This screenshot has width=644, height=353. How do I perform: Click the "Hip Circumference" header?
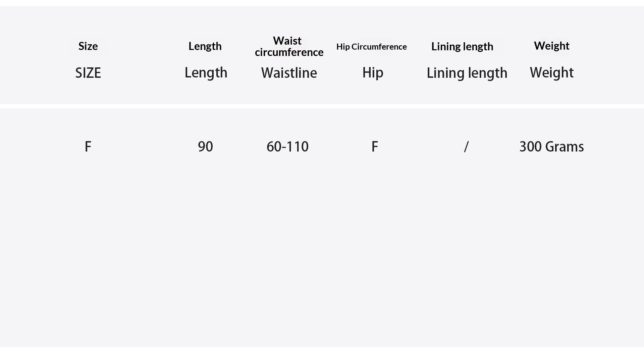pos(371,47)
